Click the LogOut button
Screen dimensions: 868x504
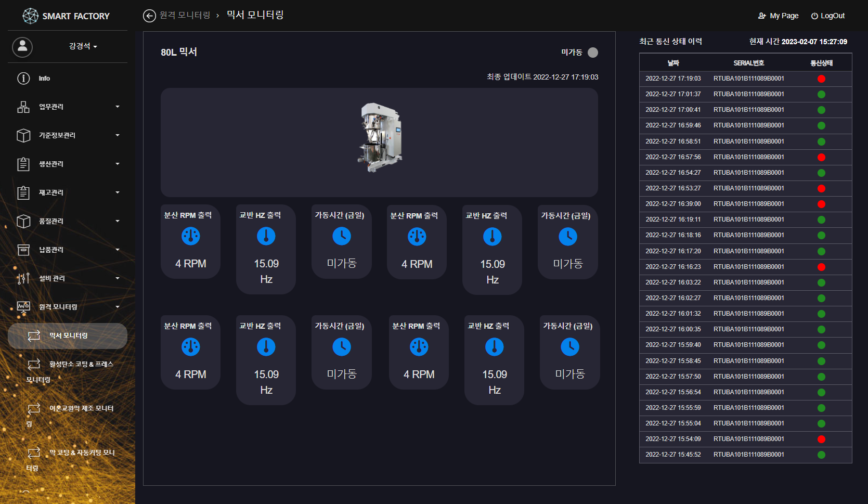click(827, 16)
